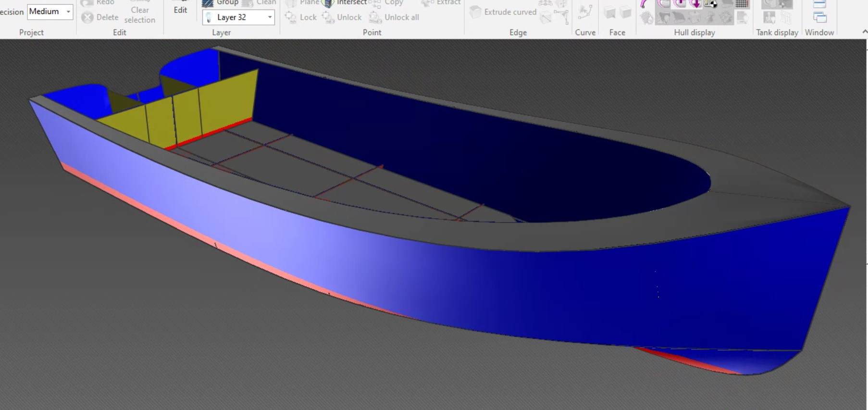Click the Intersect layers icon

click(328, 3)
